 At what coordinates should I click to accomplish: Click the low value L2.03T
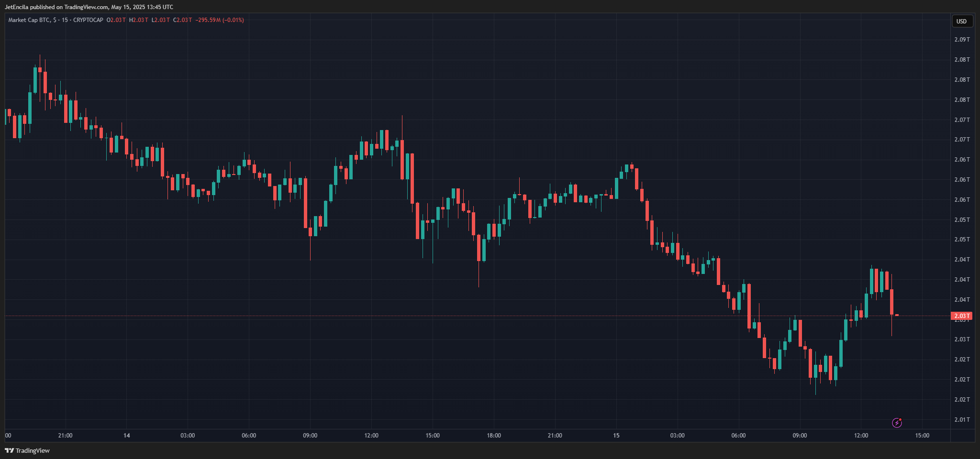click(x=160, y=20)
